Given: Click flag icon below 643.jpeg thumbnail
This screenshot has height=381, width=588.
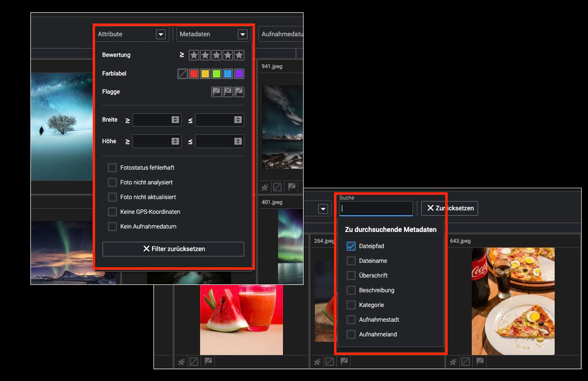Looking at the screenshot, I should coord(480,362).
